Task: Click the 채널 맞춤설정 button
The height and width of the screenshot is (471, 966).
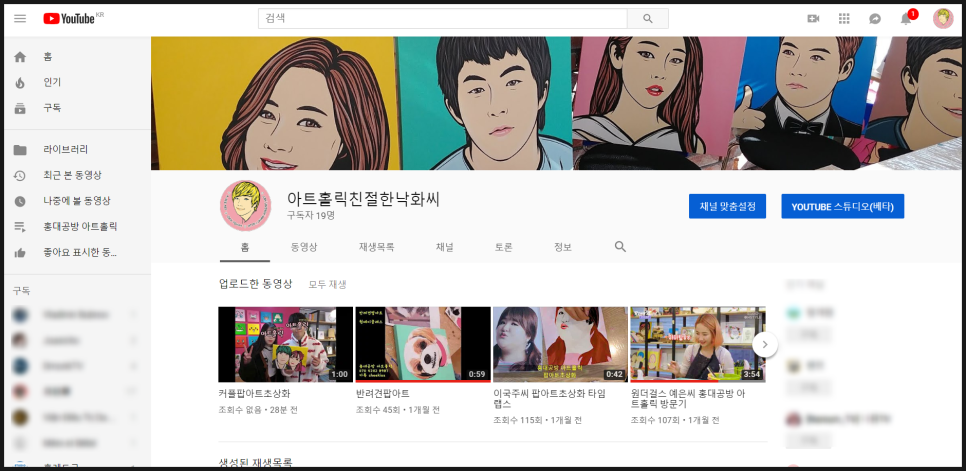Action: pos(727,206)
